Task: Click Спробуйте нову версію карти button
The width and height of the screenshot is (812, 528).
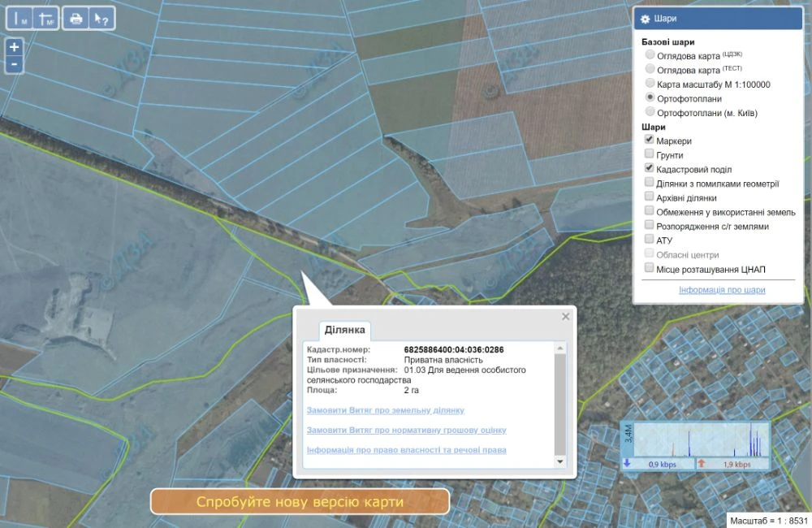Action: [x=300, y=501]
